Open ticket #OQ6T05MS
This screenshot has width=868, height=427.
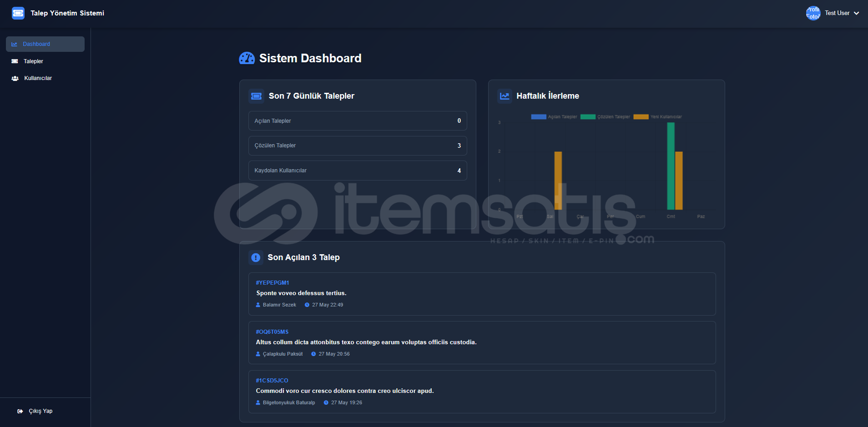tap(272, 332)
